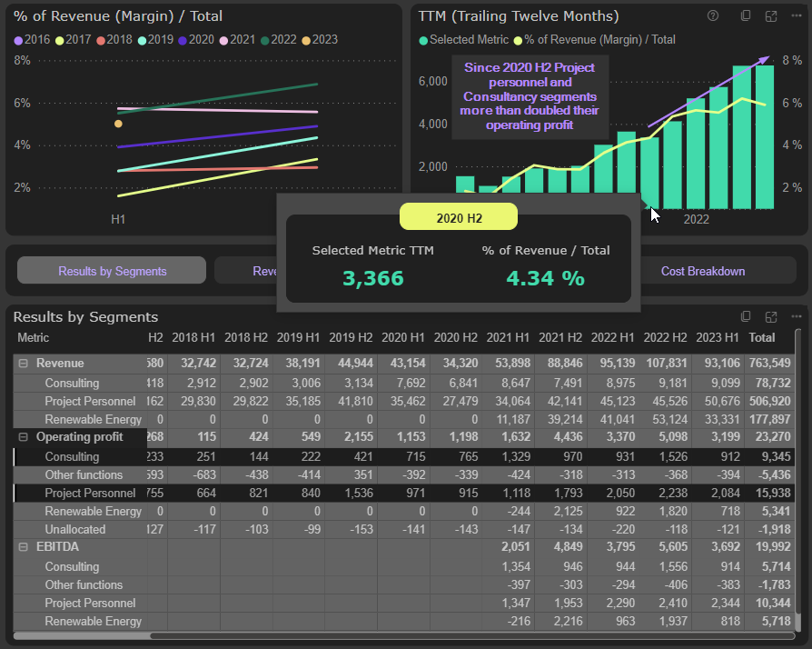This screenshot has height=649, width=812.
Task: Open more options for Results by Segments
Action: (x=797, y=316)
